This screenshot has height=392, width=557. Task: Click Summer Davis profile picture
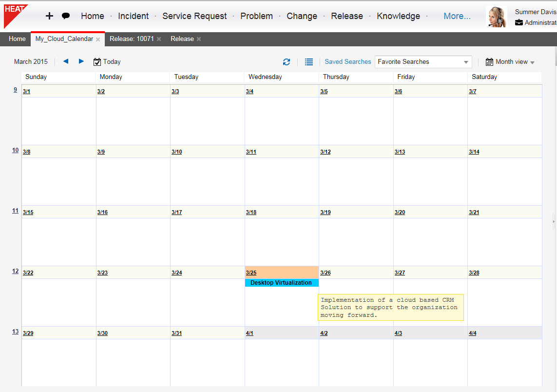[x=497, y=17]
